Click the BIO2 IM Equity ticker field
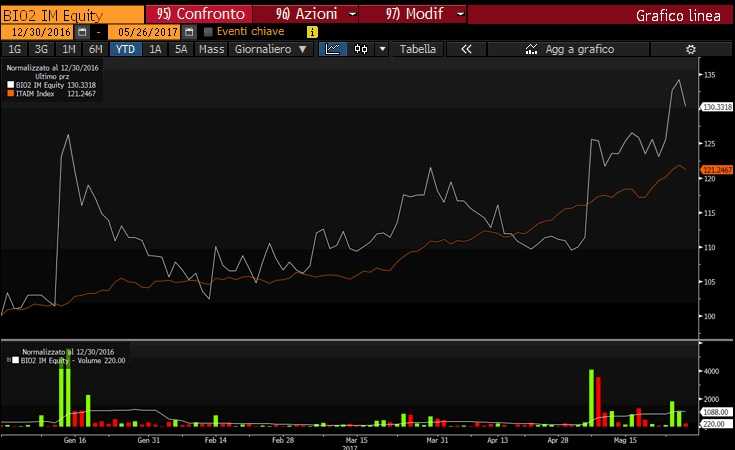 pyautogui.click(x=70, y=15)
